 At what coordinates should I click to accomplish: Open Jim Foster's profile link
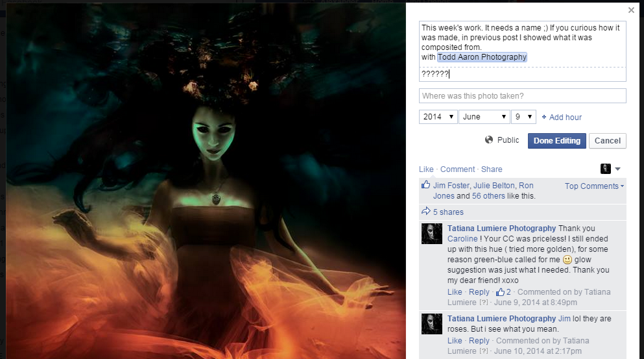pos(451,186)
